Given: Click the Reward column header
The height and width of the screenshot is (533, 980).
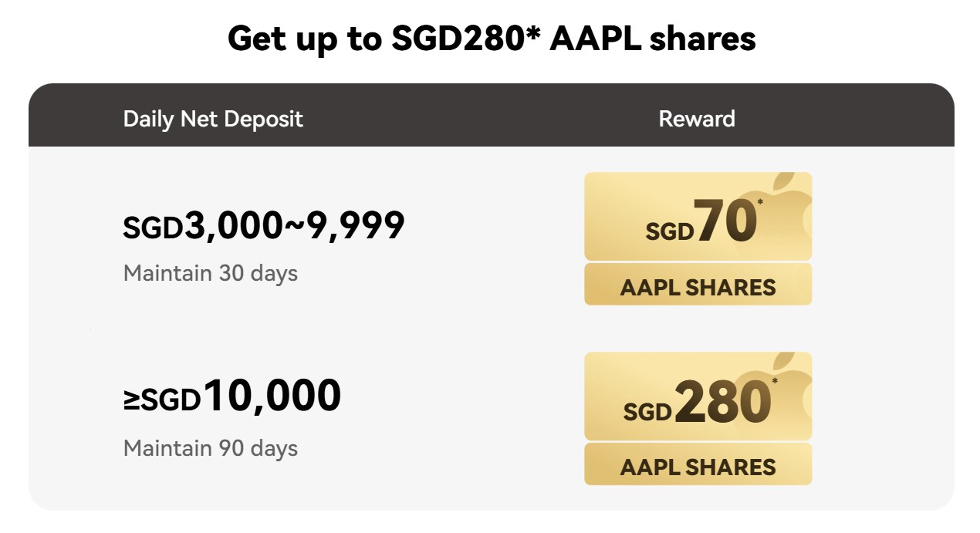Looking at the screenshot, I should [x=696, y=119].
